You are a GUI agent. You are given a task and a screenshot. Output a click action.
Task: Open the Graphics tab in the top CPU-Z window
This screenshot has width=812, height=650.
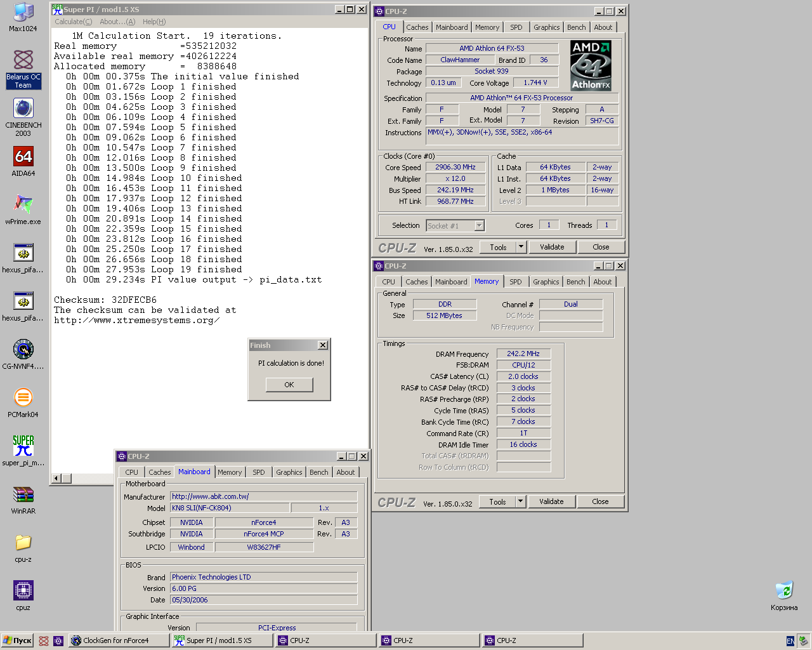[x=547, y=27]
